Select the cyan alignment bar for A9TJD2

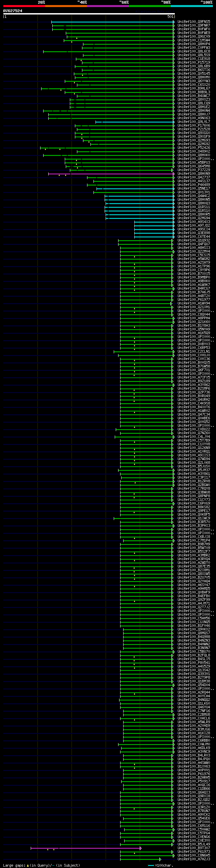click(154, 226)
